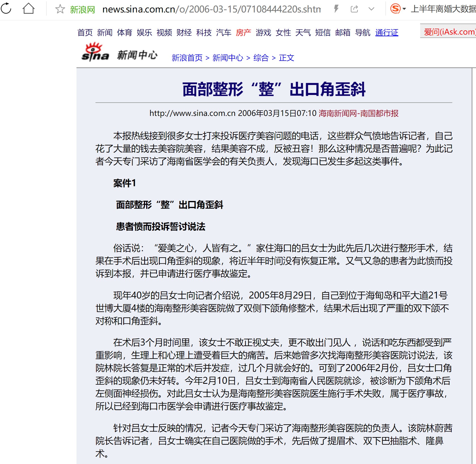Open the 女性 navigation link
Screen dimensions: 476x464
coord(283,33)
